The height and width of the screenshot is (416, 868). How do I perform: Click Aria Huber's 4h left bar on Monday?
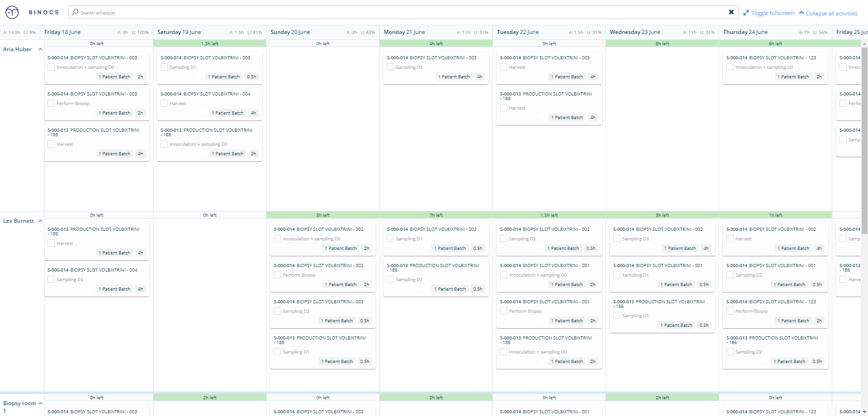click(x=436, y=43)
